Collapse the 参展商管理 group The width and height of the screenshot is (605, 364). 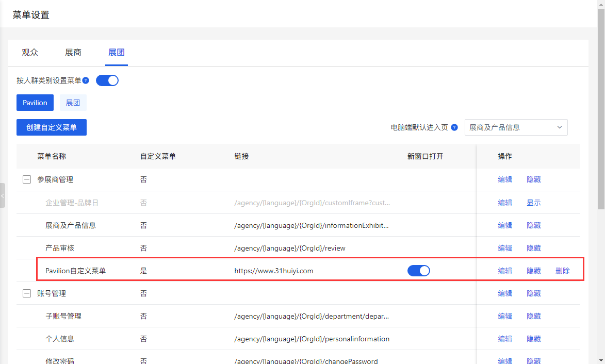pos(26,179)
